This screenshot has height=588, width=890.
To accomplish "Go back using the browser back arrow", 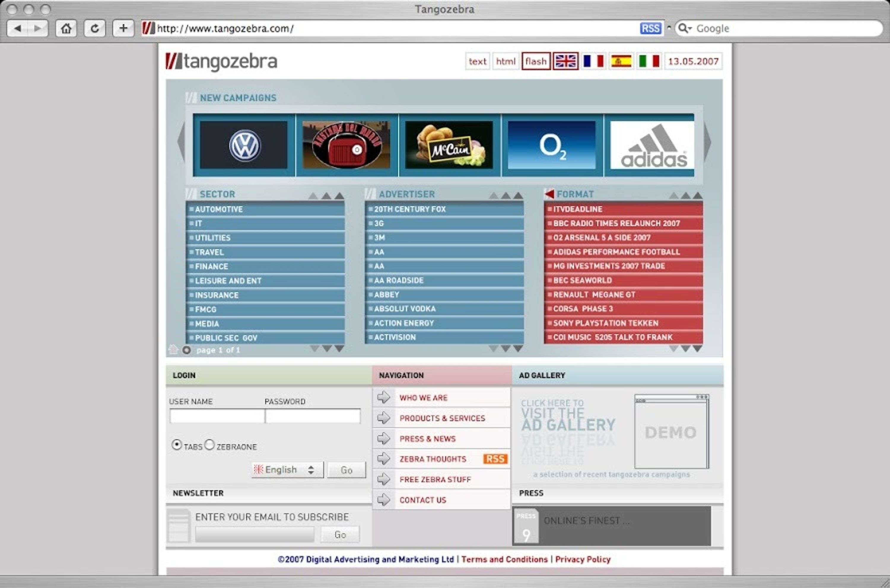I will pos(18,28).
